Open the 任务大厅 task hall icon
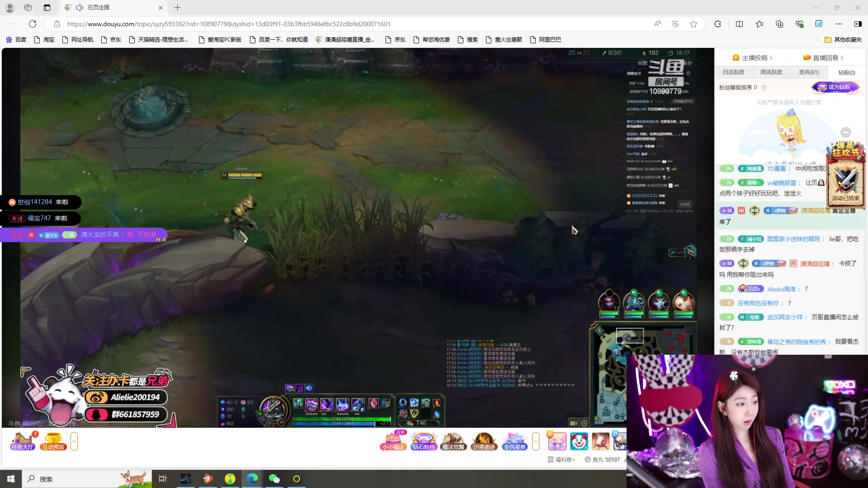 23,441
